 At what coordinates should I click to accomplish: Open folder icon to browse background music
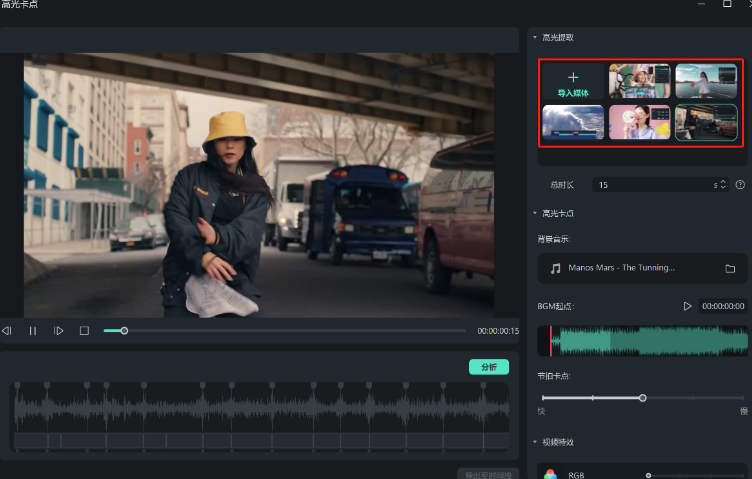[730, 269]
